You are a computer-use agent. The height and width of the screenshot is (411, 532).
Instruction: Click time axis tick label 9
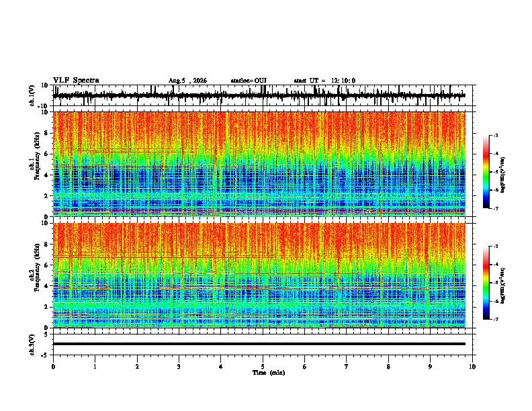(x=430, y=367)
